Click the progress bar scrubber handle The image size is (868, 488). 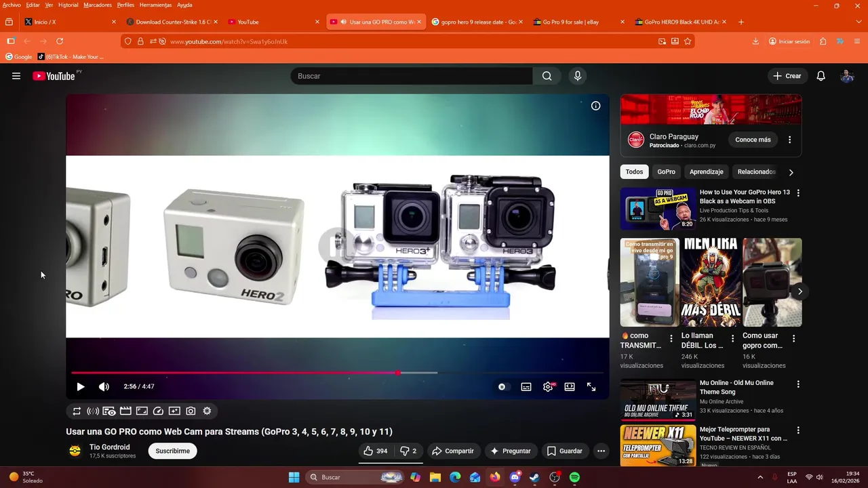click(398, 373)
